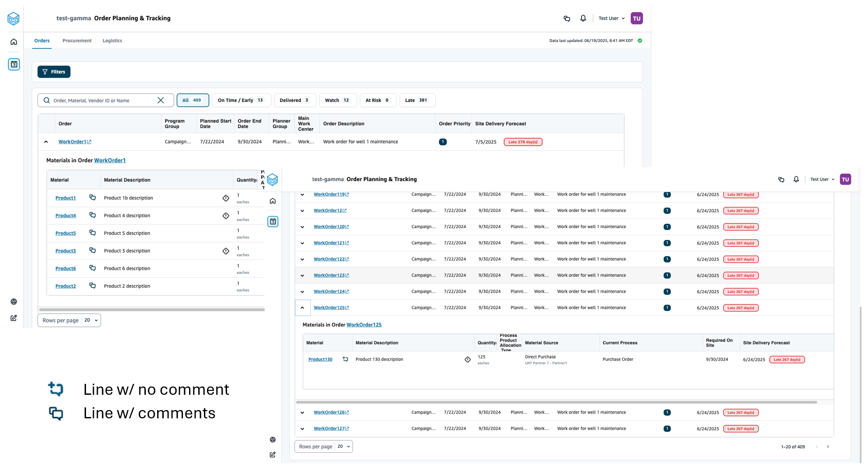Viewport: 868px width, 472px height.
Task: Click the Filters button
Action: (x=54, y=72)
